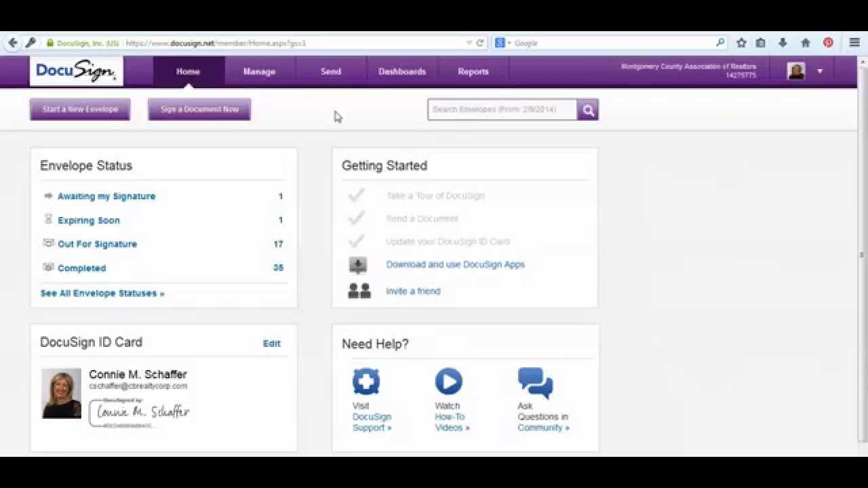Viewport: 868px width, 488px height.
Task: Click Montgomery County Association of Realtors text
Action: [688, 66]
